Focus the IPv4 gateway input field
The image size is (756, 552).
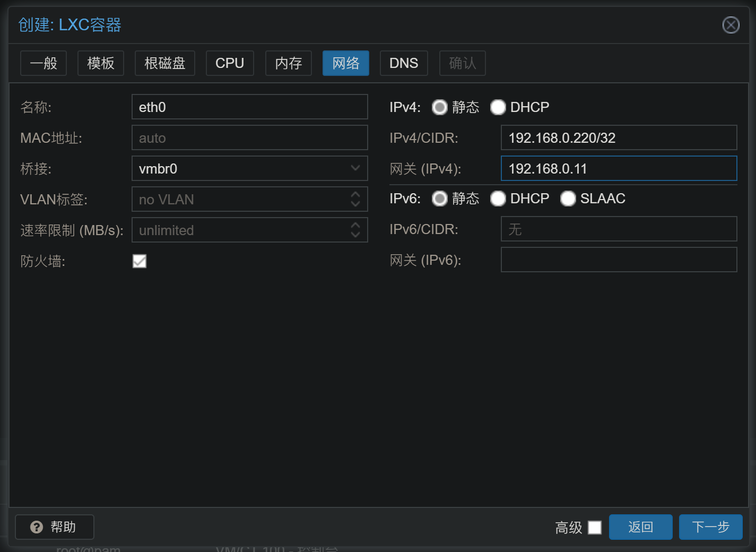pos(619,169)
